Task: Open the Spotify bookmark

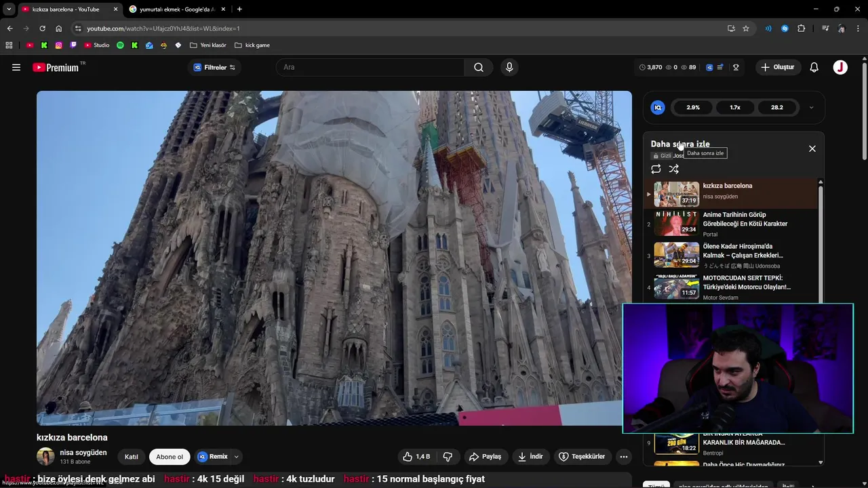Action: [120, 45]
